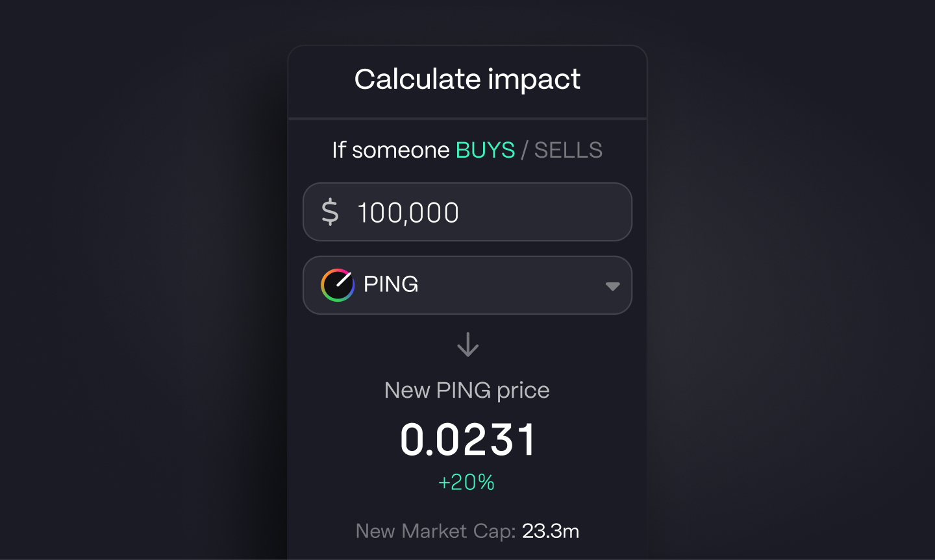Click the green +20% change
The width and height of the screenshot is (935, 560).
tap(467, 482)
